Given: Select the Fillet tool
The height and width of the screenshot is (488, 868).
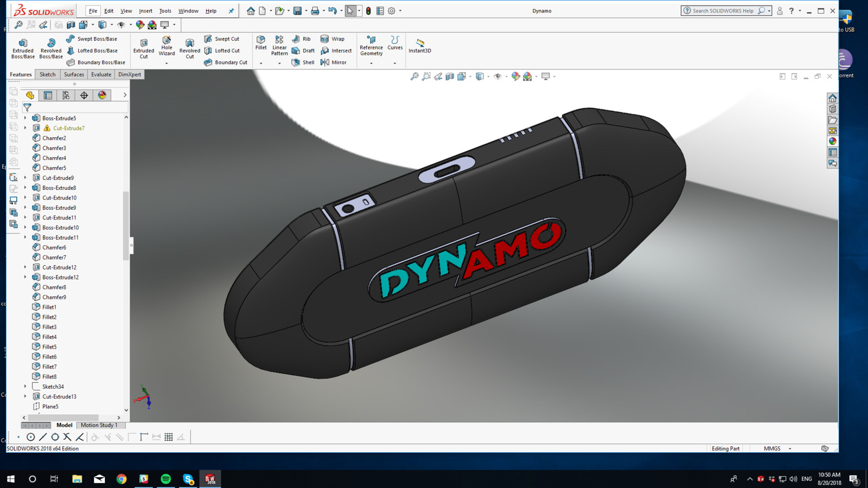Looking at the screenshot, I should click(261, 43).
